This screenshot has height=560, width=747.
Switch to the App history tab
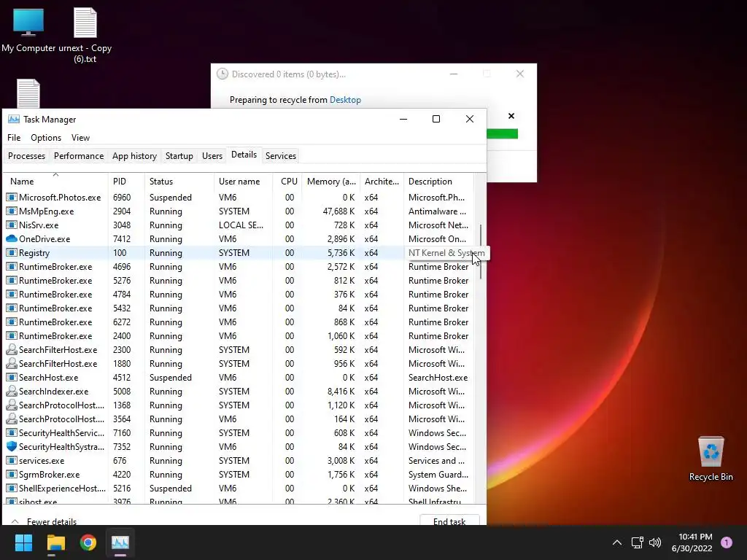[134, 156]
